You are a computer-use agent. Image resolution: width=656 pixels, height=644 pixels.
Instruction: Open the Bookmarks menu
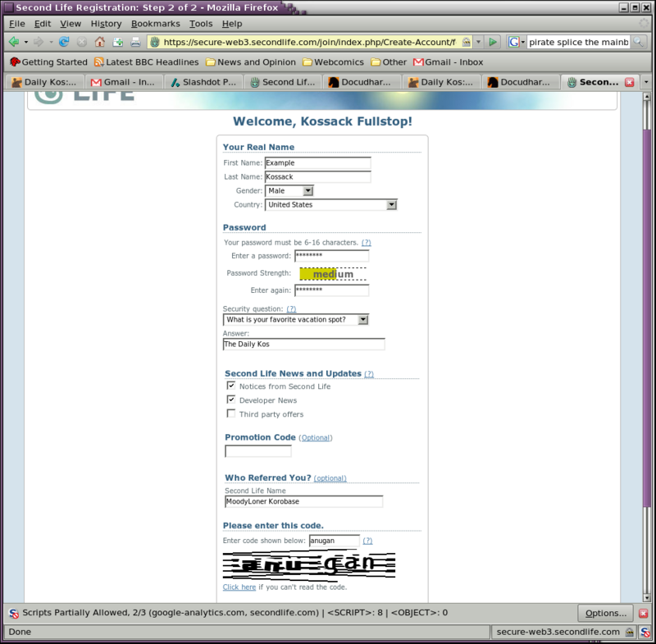click(156, 24)
